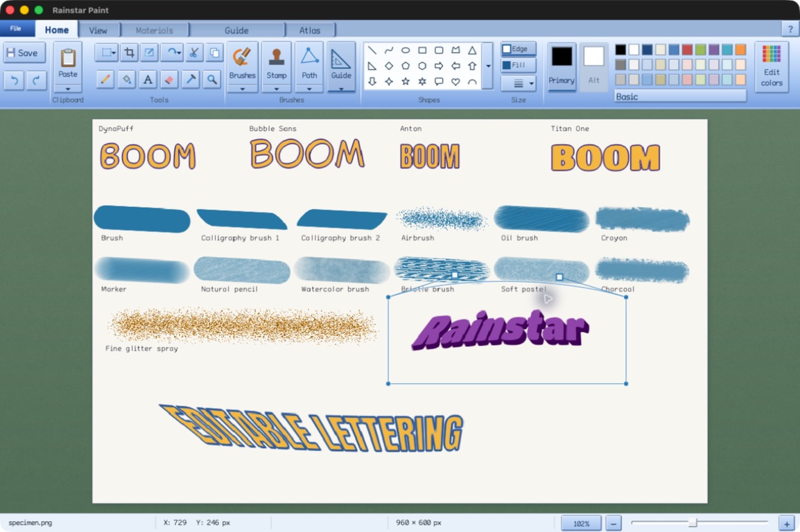Switch to the View tab
The height and width of the screenshot is (532, 800).
(98, 30)
